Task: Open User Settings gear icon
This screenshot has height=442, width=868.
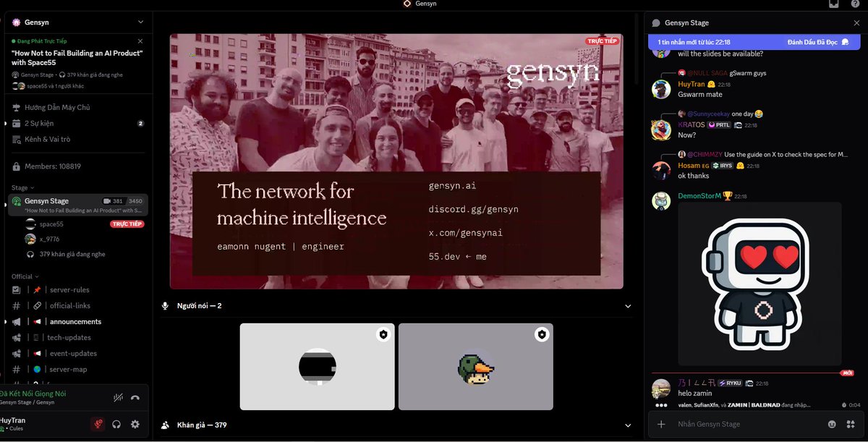Action: pos(135,425)
